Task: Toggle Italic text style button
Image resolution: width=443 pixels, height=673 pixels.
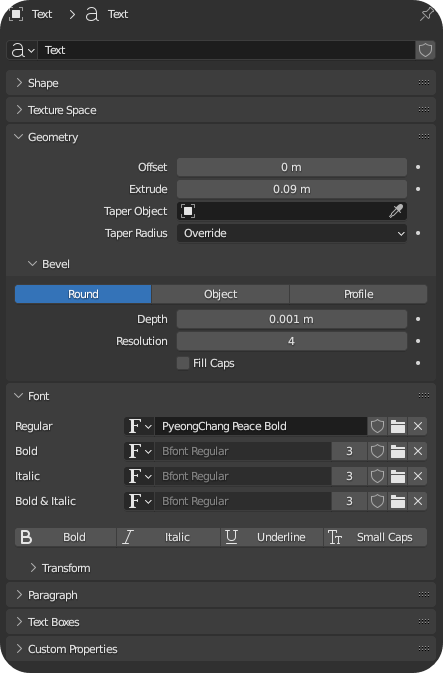Action: click(x=169, y=537)
